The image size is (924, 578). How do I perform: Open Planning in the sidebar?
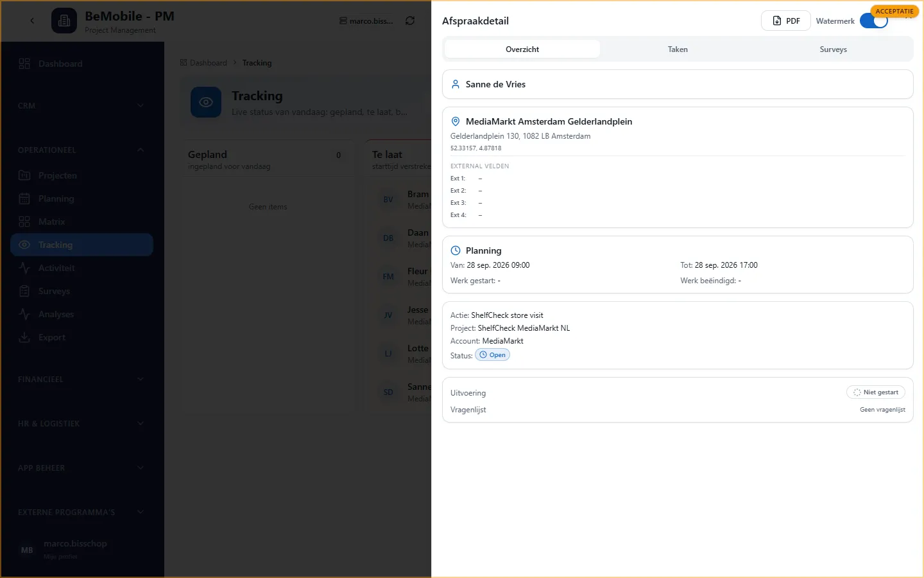[x=82, y=198]
